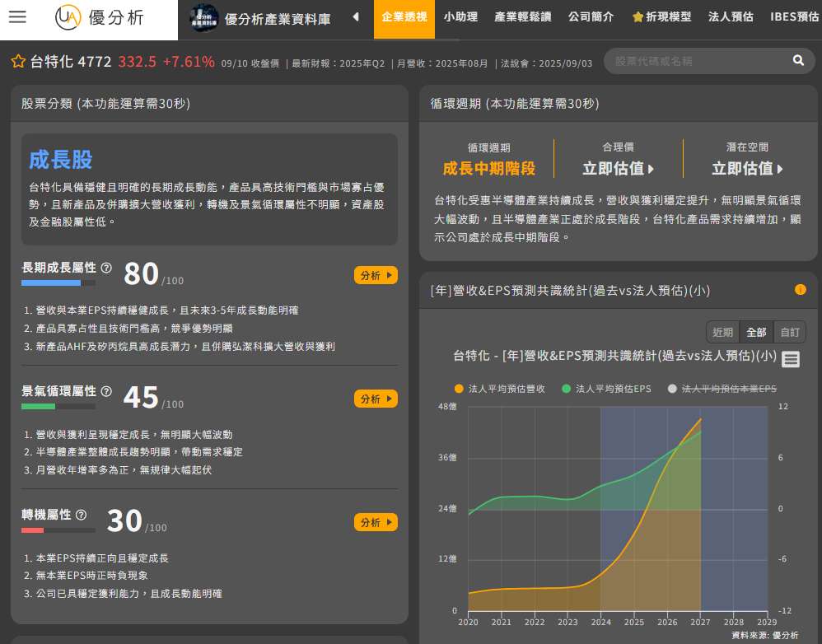Click the 景氣循環屬性 green score bar
The image size is (822, 644).
58,407
